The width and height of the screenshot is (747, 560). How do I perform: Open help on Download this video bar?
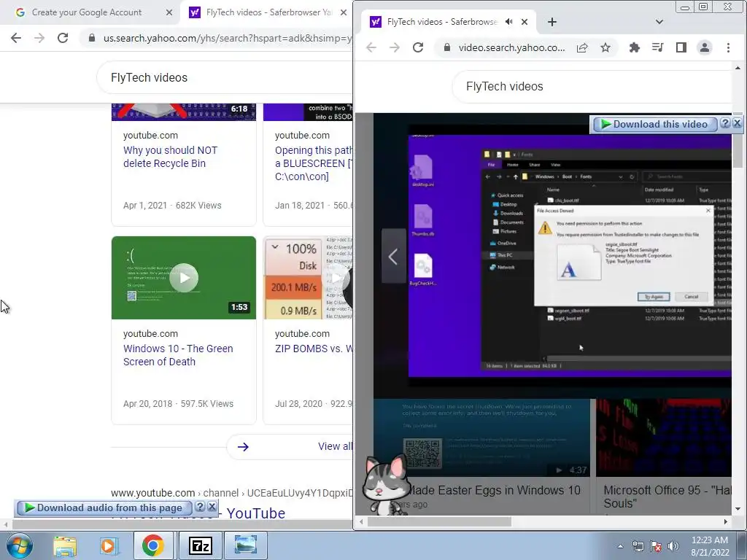click(x=725, y=123)
